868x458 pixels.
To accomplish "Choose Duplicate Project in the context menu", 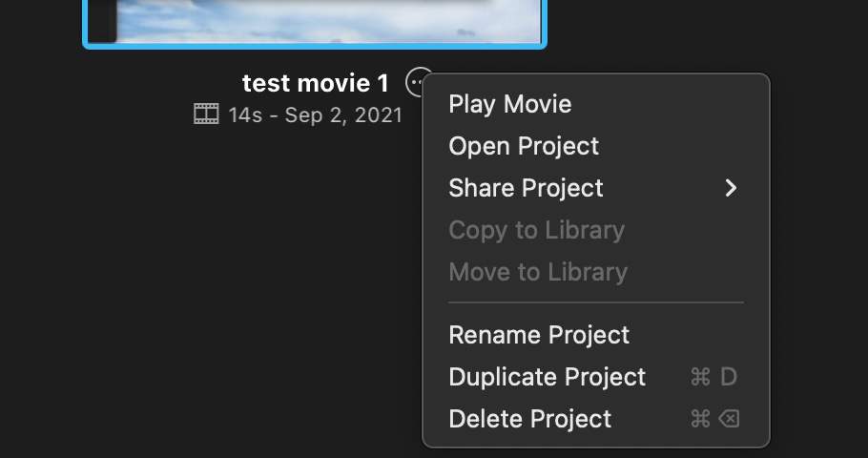I will pos(547,377).
